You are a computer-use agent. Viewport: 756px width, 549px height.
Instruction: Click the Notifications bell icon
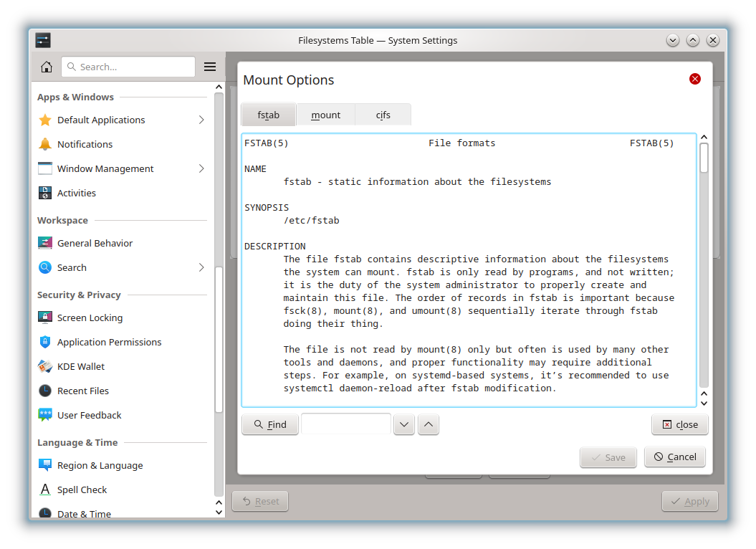tap(45, 144)
